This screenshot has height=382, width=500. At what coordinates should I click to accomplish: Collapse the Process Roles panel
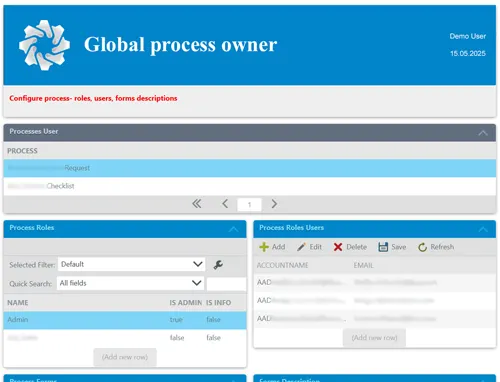click(x=233, y=229)
